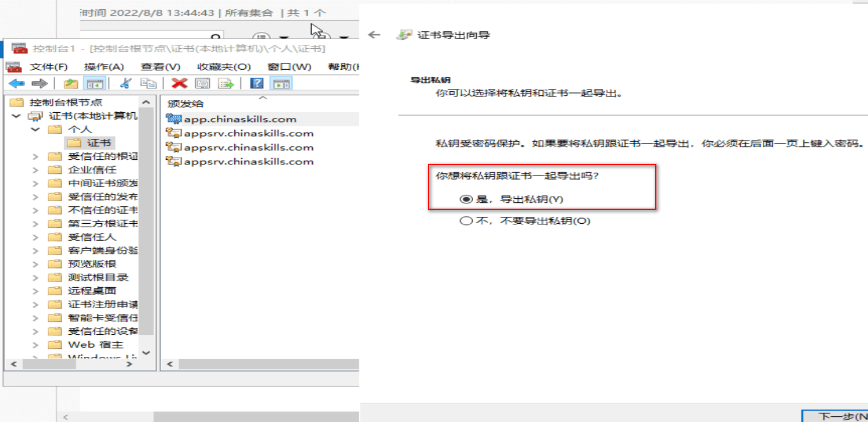Expand the 客户端身份验 node chevron

tap(35, 251)
